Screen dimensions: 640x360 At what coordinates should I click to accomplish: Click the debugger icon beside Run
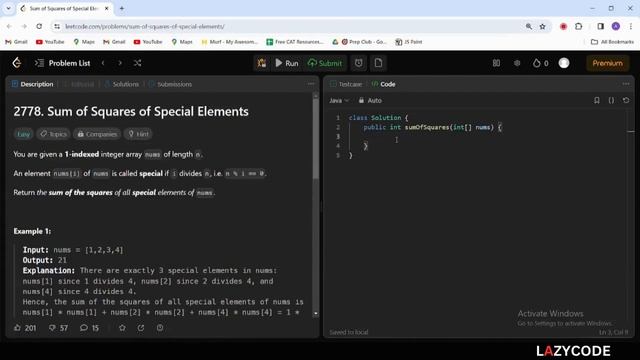262,63
